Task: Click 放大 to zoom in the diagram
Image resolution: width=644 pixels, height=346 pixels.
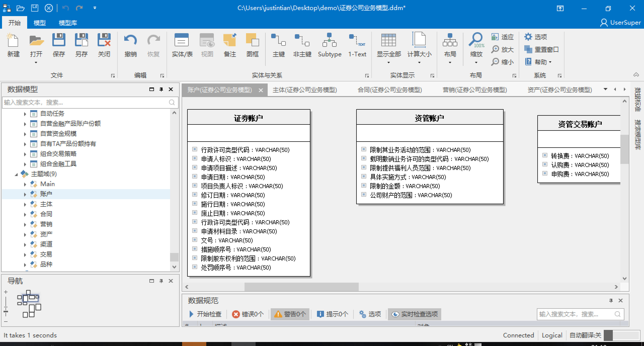Action: click(503, 49)
